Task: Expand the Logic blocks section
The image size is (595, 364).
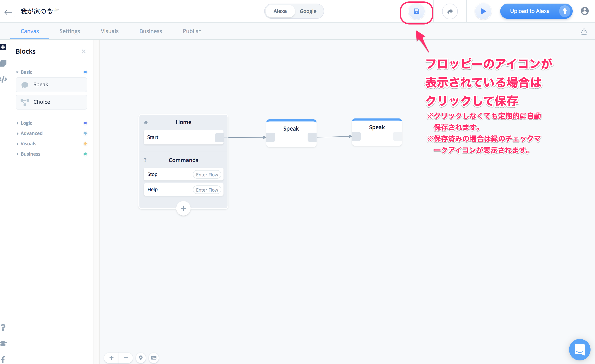Action: click(26, 123)
